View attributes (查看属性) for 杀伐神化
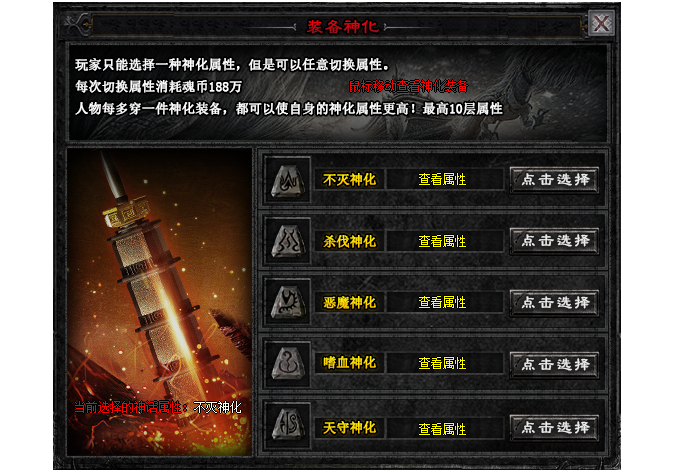This screenshot has height=474, width=676. tap(442, 241)
